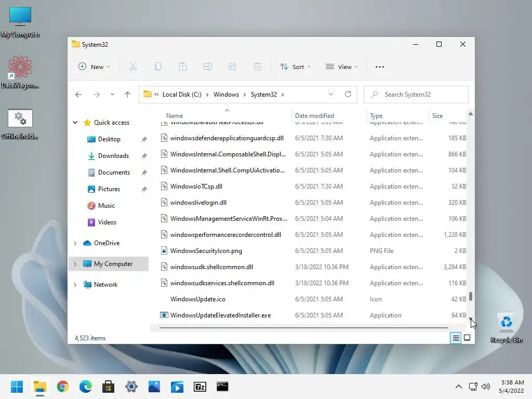Viewport: 532px width, 399px height.
Task: Open the View options dropdown
Action: click(342, 67)
